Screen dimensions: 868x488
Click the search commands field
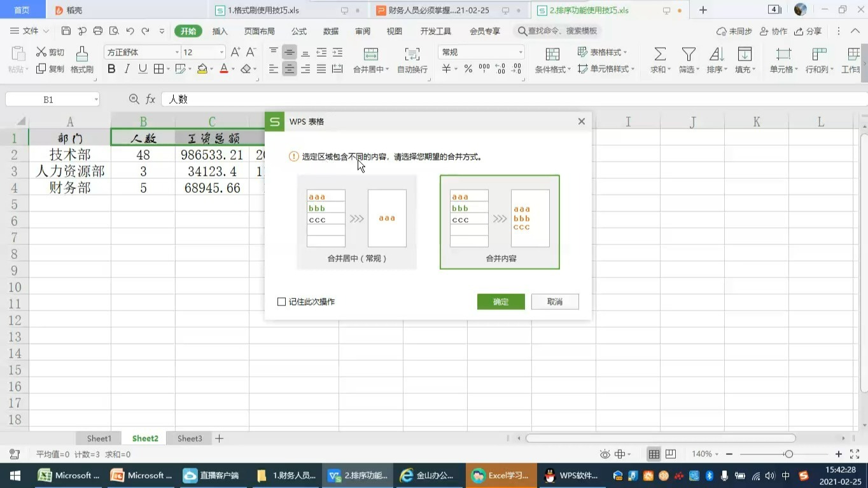[x=558, y=31]
